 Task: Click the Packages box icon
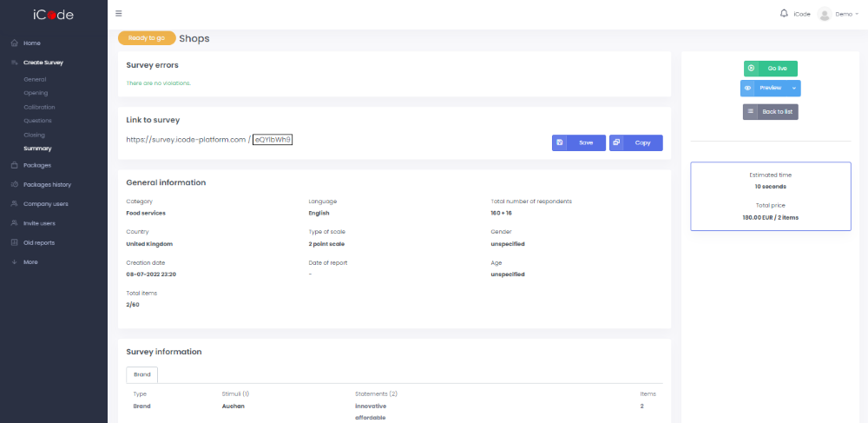pyautogui.click(x=14, y=165)
